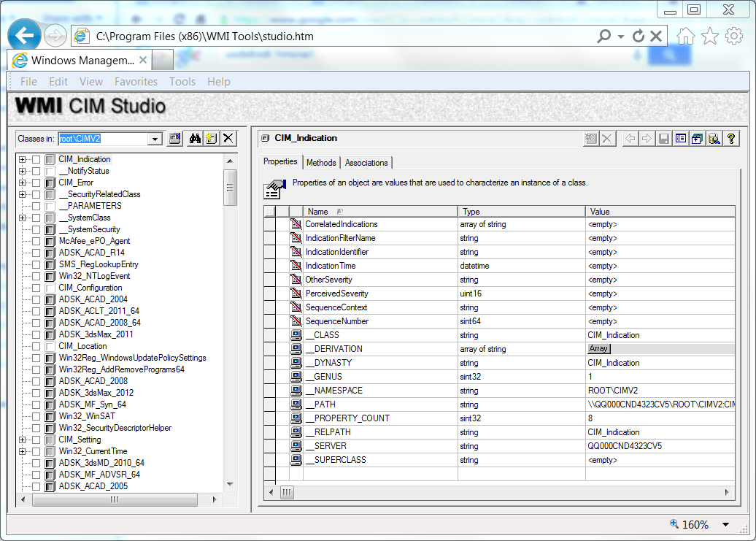This screenshot has width=756, height=541.
Task: Check the box next to CIM_Setting
Action: 36,440
